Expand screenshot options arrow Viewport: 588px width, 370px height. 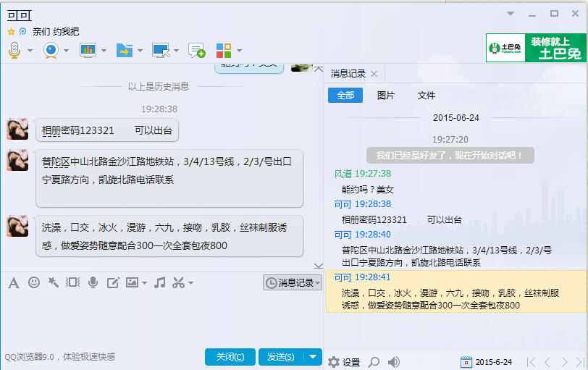(191, 283)
